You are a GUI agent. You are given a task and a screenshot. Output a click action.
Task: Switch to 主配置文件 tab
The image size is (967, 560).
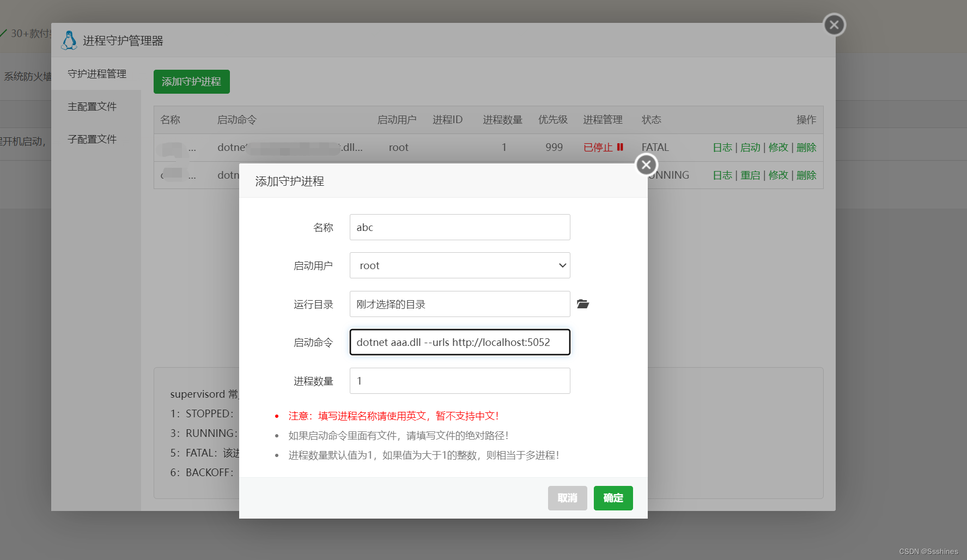[92, 107]
